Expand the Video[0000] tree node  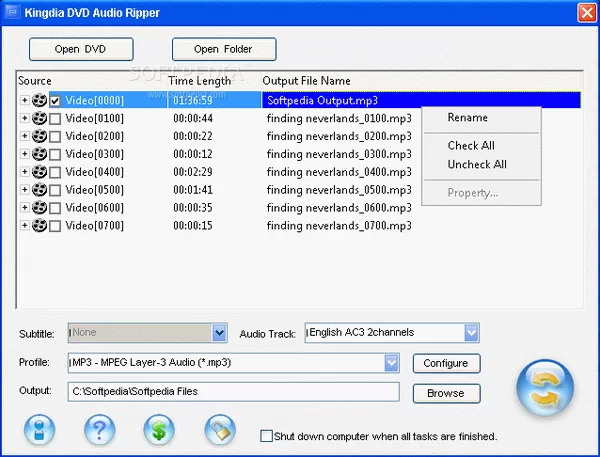pyautogui.click(x=24, y=100)
